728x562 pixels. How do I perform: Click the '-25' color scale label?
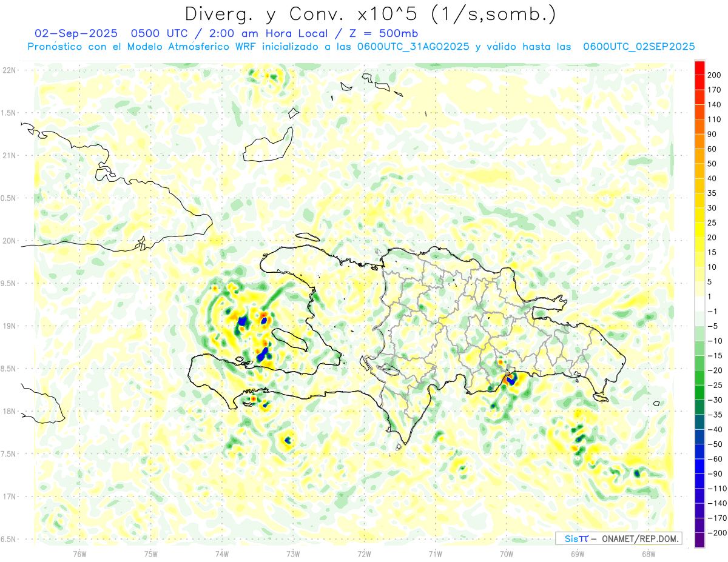[x=714, y=386]
